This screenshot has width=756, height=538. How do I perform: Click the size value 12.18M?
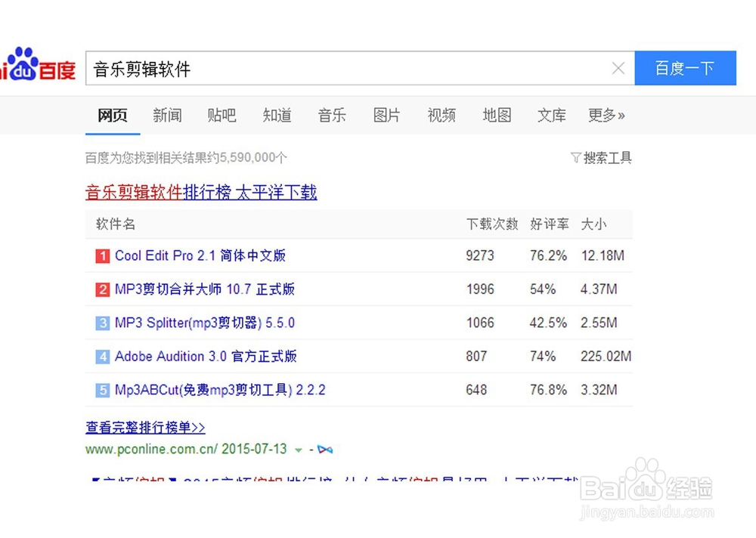(x=603, y=255)
